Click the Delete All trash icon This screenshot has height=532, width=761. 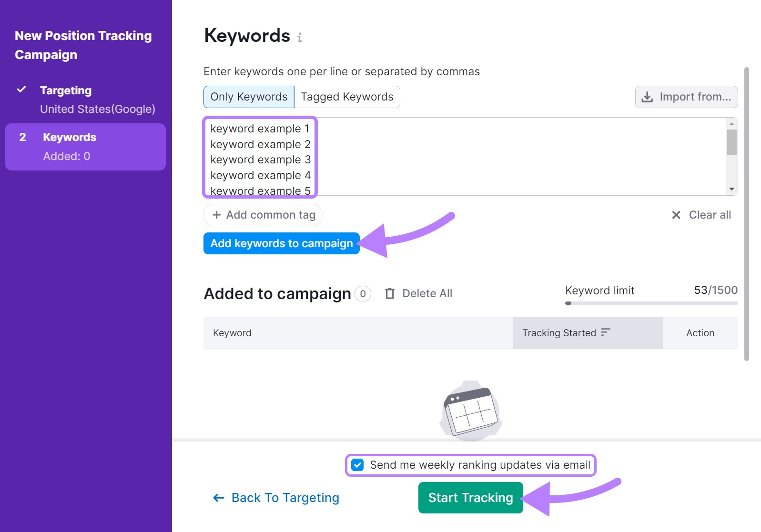coord(390,293)
